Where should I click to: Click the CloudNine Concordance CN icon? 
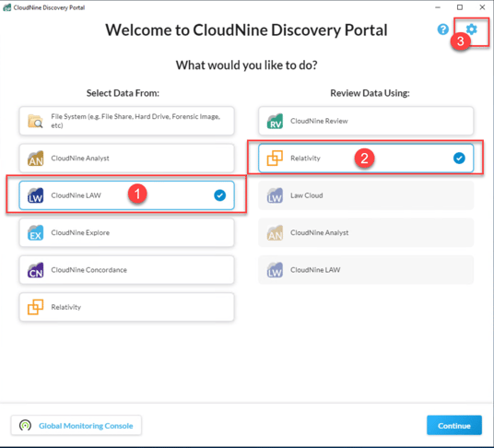[35, 270]
